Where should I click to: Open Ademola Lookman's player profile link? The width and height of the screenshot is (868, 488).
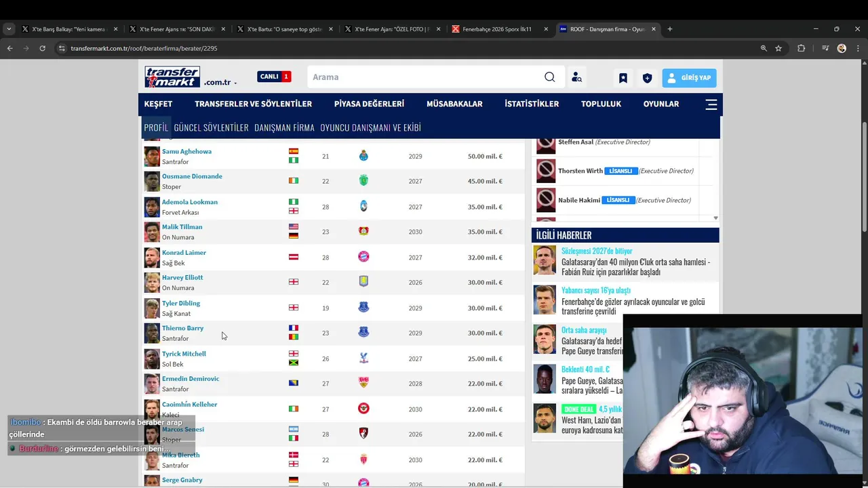click(190, 202)
